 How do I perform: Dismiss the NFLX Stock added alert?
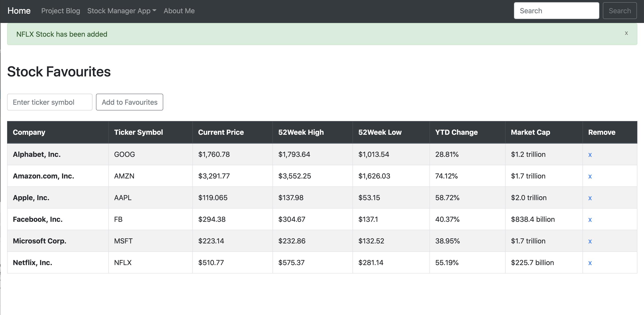(x=626, y=33)
